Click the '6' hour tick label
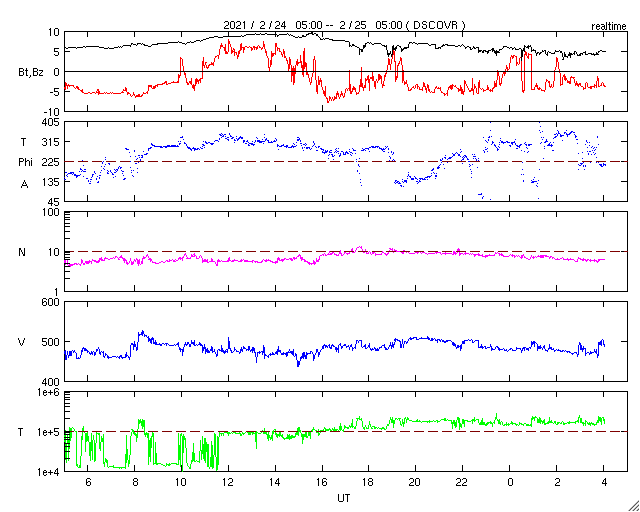Screen dimensions: 640x512 pos(87,482)
